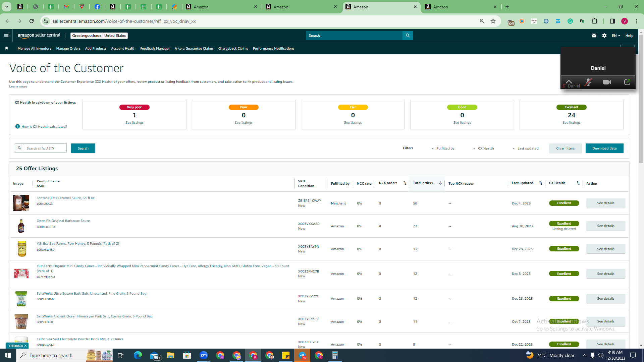Open Zoom app in the taskbar
The image size is (644, 362).
tap(204, 355)
